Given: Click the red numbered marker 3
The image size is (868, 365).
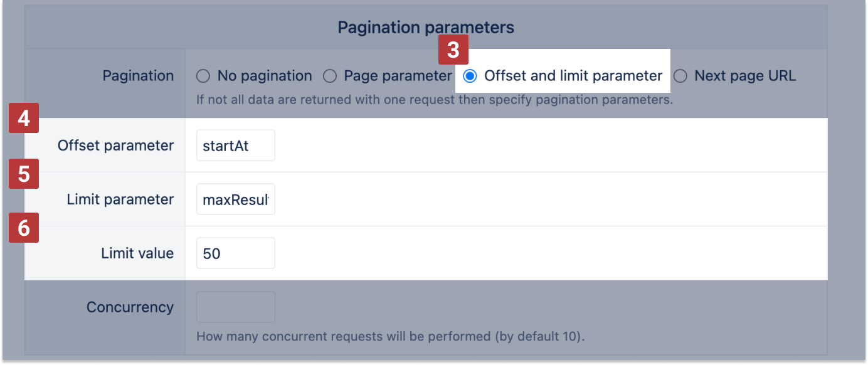Looking at the screenshot, I should (x=453, y=50).
